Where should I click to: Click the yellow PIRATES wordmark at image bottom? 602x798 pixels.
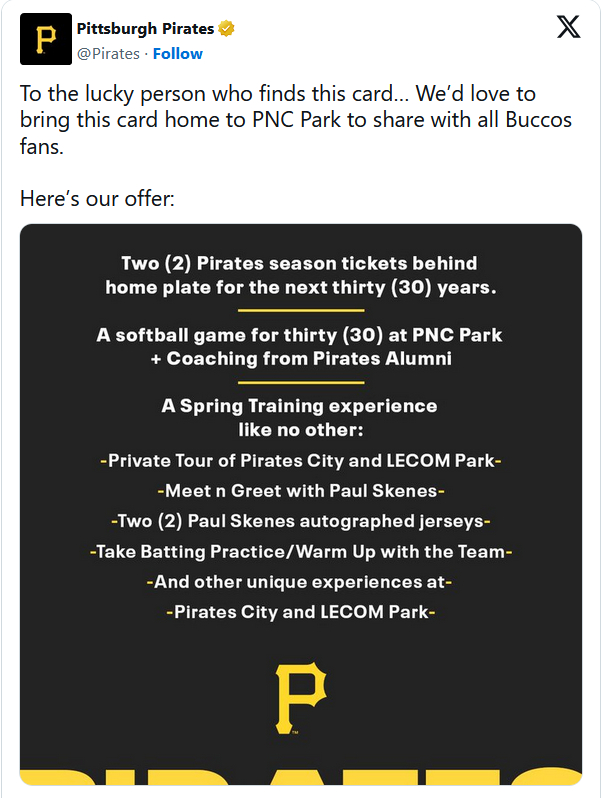[301, 778]
